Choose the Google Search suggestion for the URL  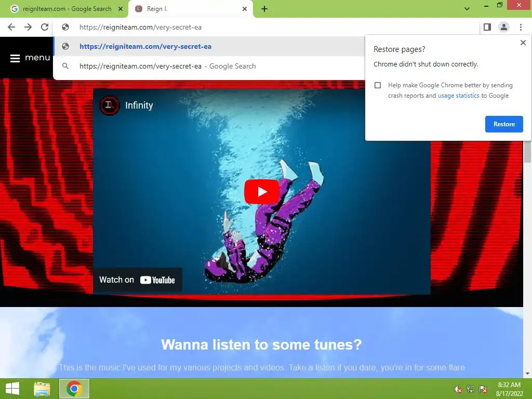(209, 66)
